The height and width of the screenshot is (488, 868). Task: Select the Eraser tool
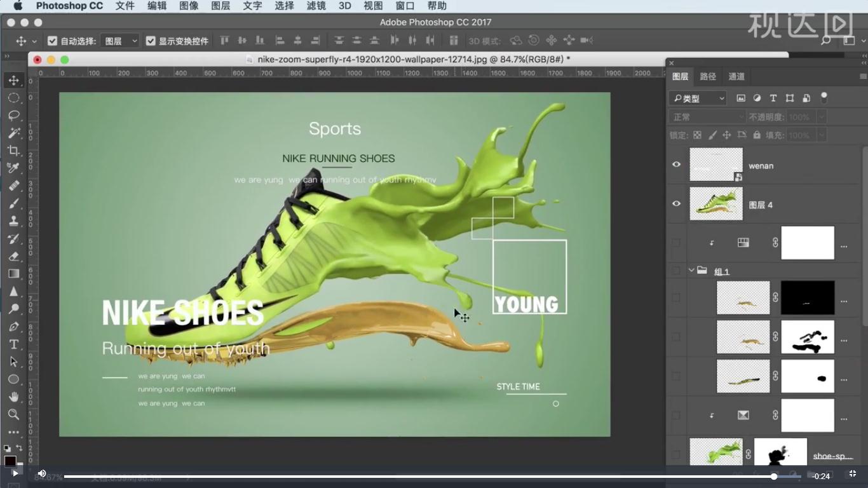coord(13,256)
